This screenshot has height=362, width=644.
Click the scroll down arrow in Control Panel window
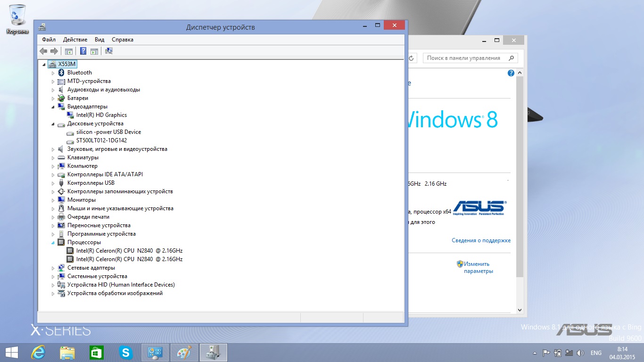[520, 310]
